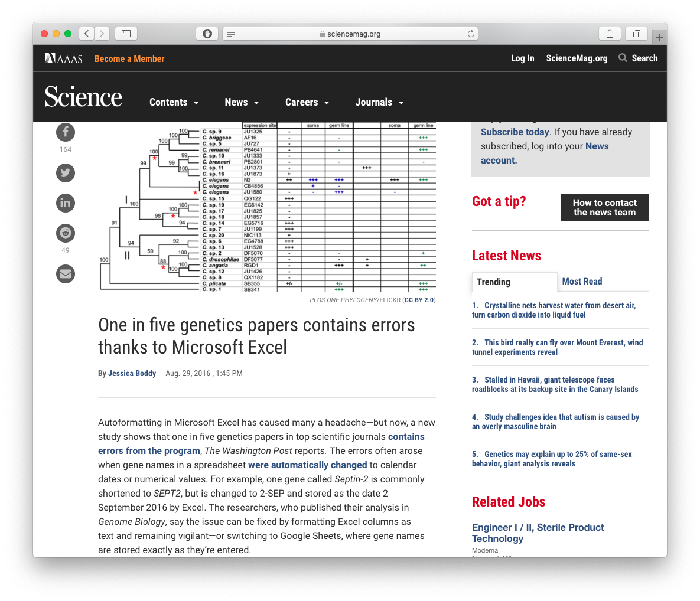Open the News account link
Screen dimensions: 700x601
[545, 153]
